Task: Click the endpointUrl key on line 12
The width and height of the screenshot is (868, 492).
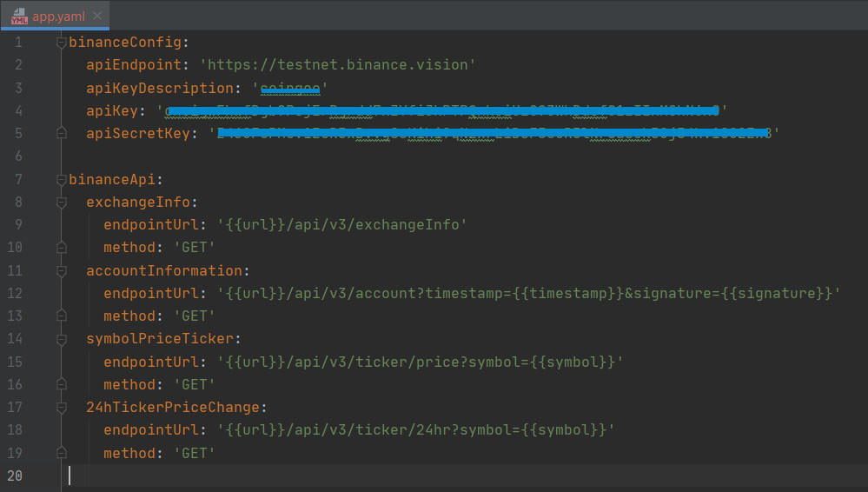Action: [150, 293]
